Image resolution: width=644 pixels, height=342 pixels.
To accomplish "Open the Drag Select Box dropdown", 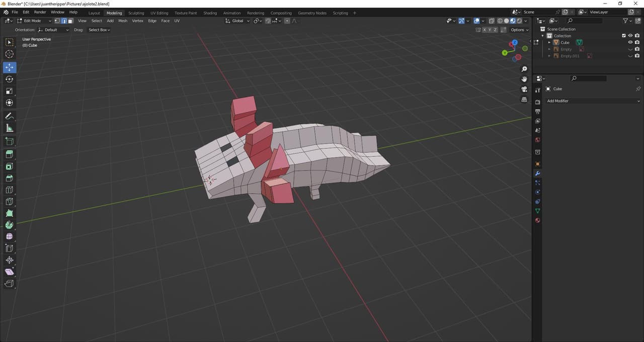I will [x=99, y=30].
